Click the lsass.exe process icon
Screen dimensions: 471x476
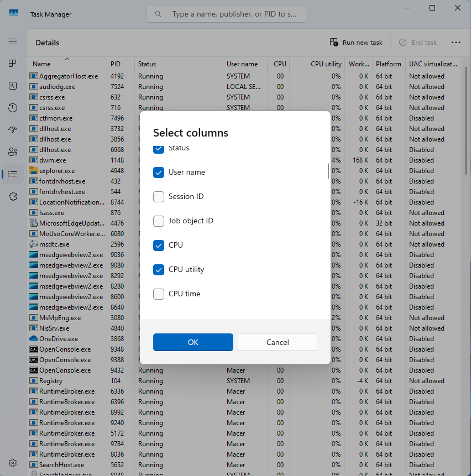[33, 212]
